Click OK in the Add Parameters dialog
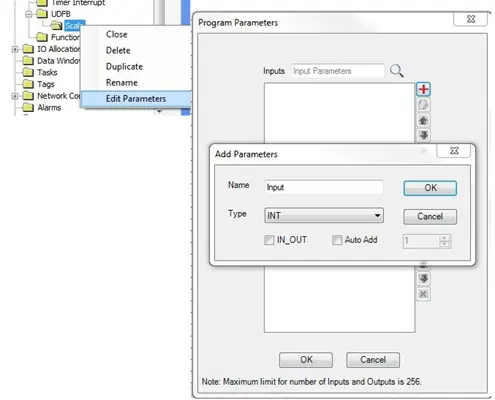Viewport: 495px width, 400px height. (430, 188)
